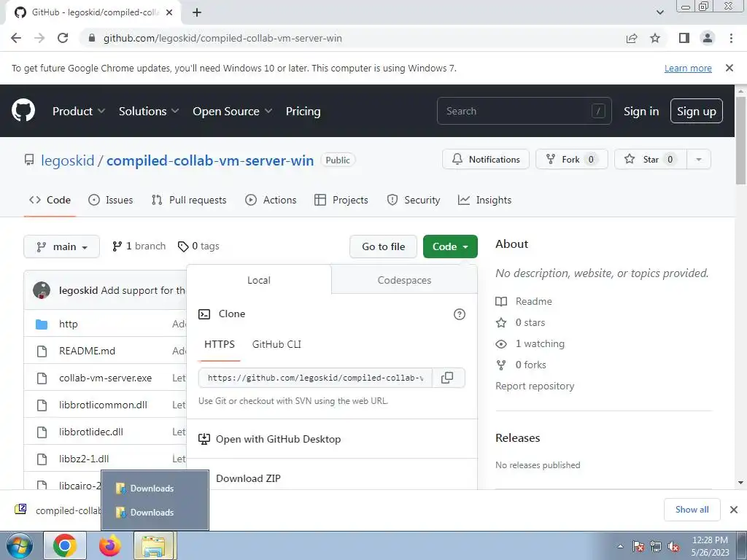Viewport: 747px width, 560px height.
Task: Open the http folder
Action: [x=68, y=324]
